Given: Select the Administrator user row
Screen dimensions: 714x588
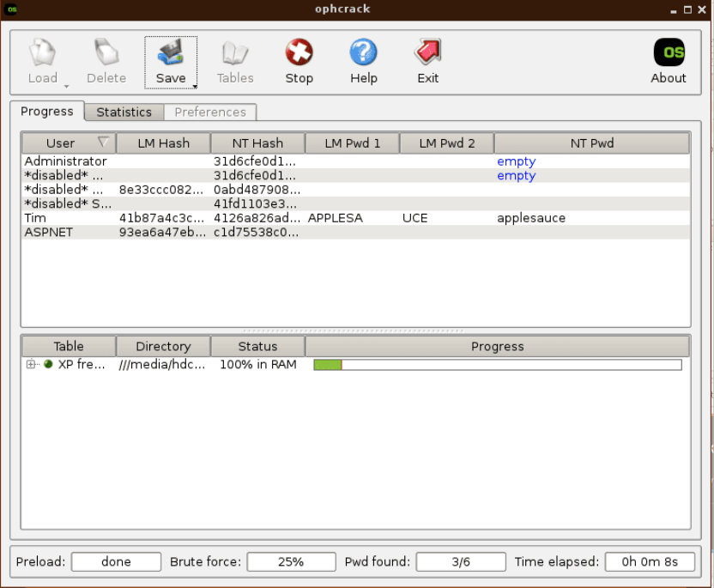Looking at the screenshot, I should (65, 161).
